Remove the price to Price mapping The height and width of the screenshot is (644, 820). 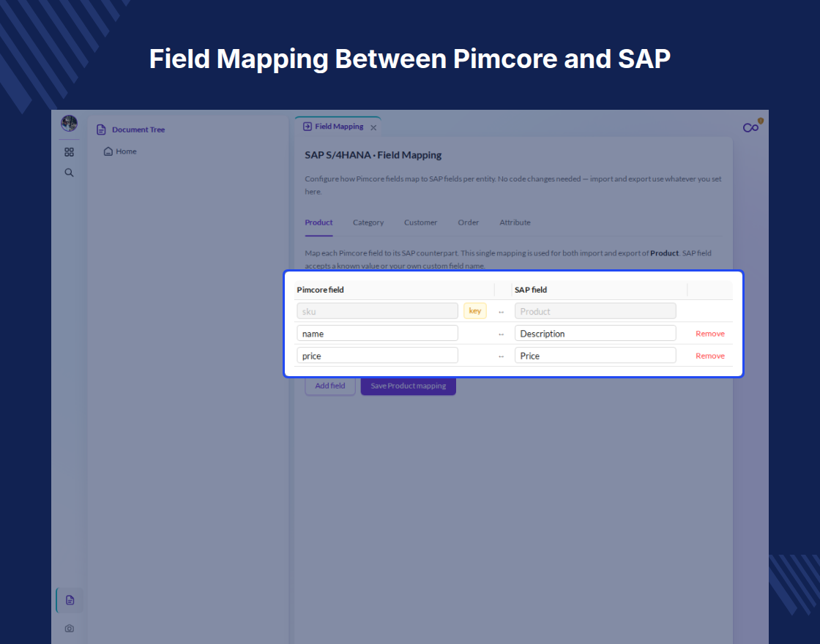pos(709,356)
